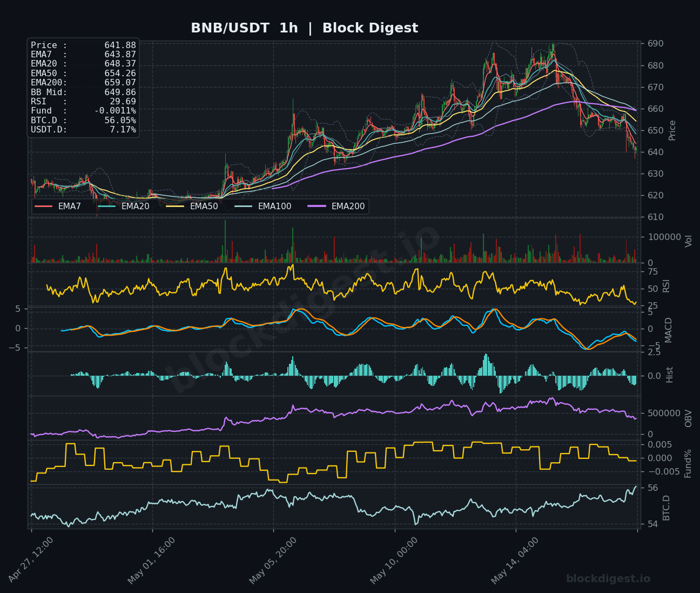This screenshot has width=700, height=593.
Task: Select the BB Mid: 649.86 info box row
Action: pyautogui.click(x=83, y=92)
